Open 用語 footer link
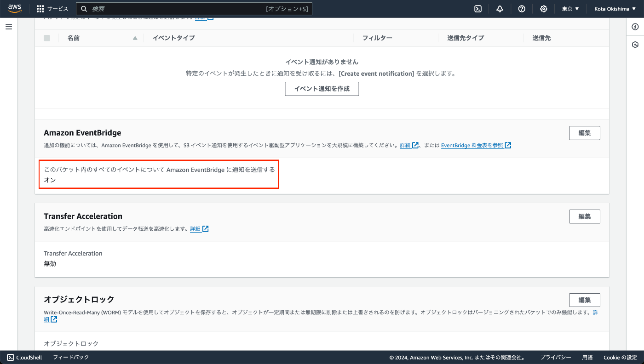Screen dimensions: 644x364 (x=587, y=357)
